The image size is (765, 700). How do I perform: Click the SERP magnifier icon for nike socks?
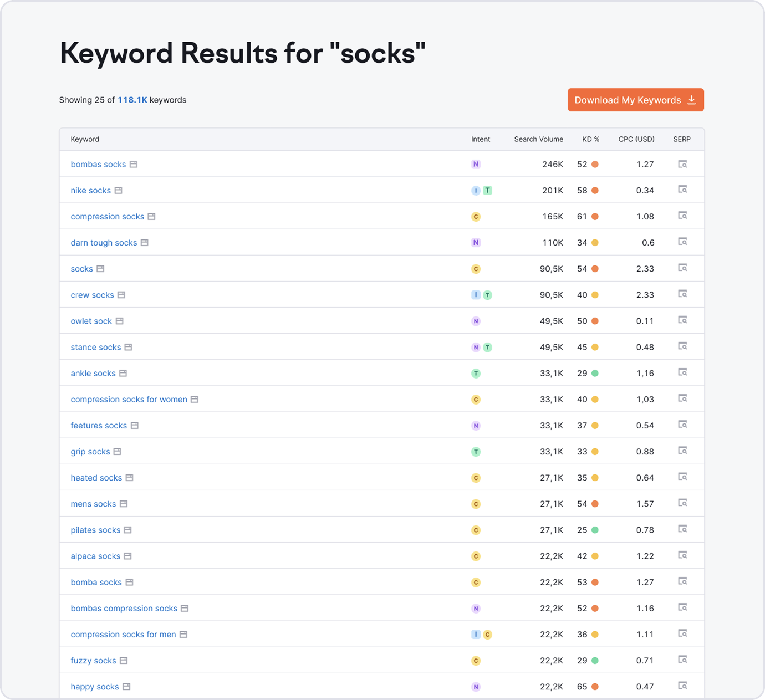(683, 190)
